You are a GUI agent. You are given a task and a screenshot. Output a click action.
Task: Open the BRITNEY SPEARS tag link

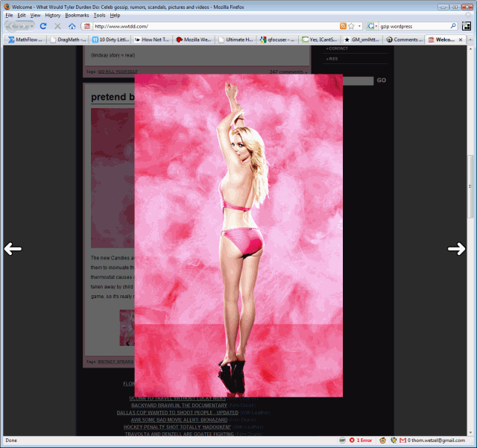116,362
